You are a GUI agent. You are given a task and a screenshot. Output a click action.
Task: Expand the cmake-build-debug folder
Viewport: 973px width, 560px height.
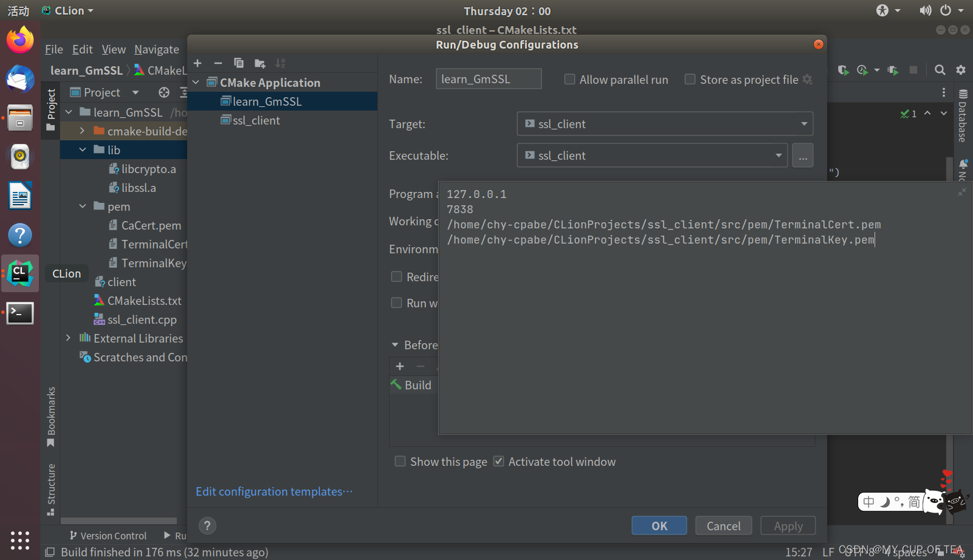tap(83, 131)
